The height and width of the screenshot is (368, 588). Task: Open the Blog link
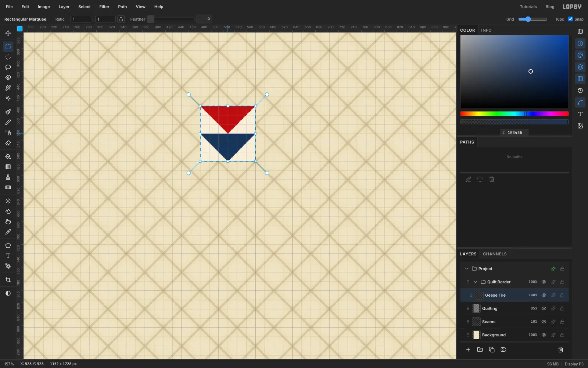coord(550,7)
